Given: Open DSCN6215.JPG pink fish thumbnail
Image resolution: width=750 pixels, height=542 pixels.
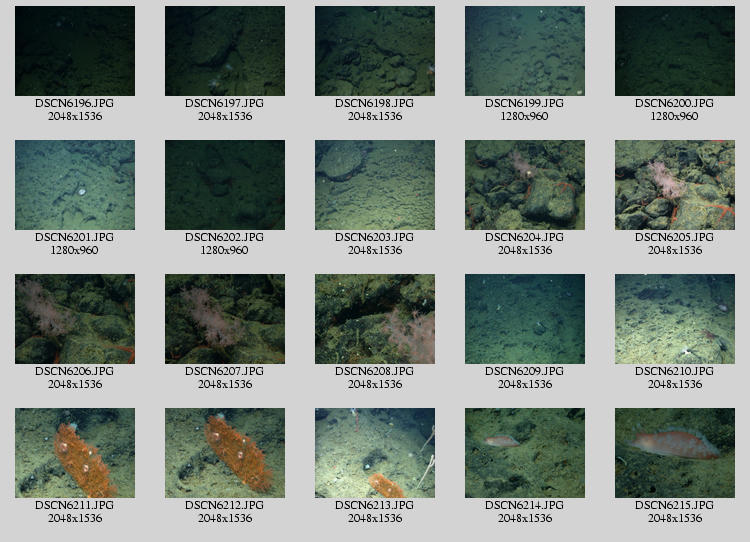Looking at the screenshot, I should coord(675,453).
